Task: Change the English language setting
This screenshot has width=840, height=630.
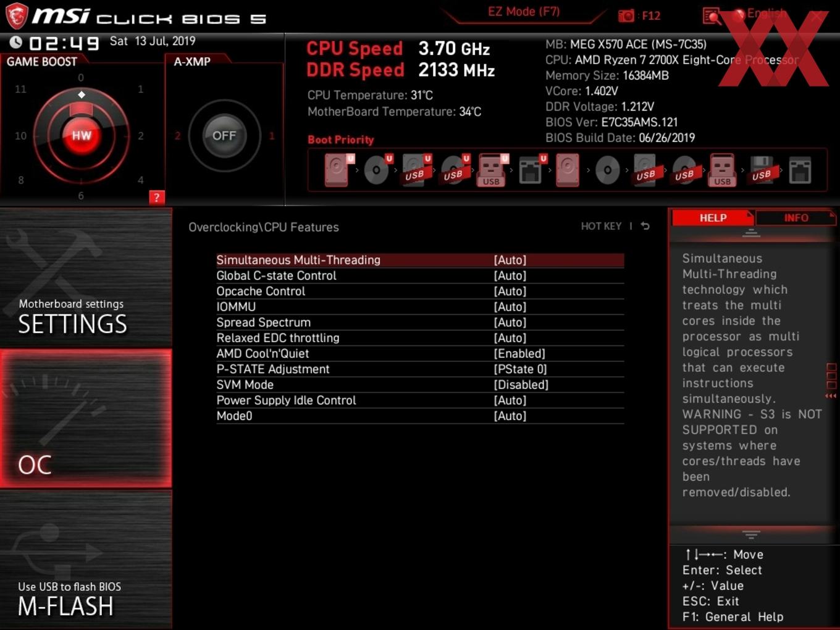Action: (766, 14)
